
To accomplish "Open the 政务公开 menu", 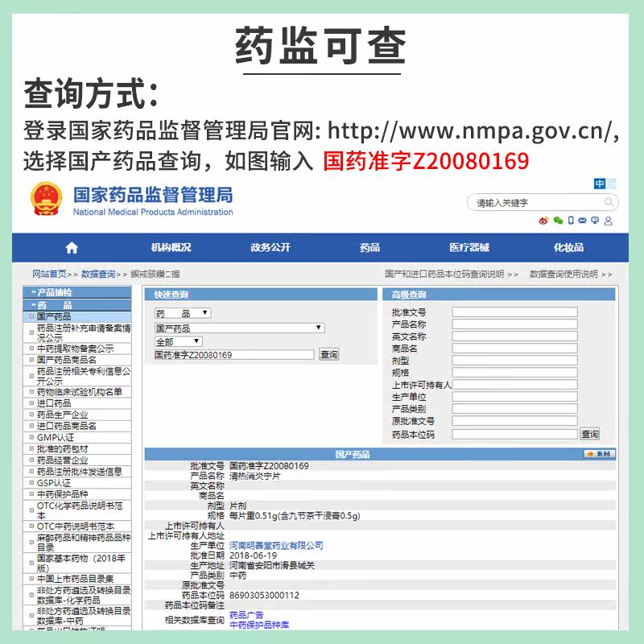I will point(270,247).
